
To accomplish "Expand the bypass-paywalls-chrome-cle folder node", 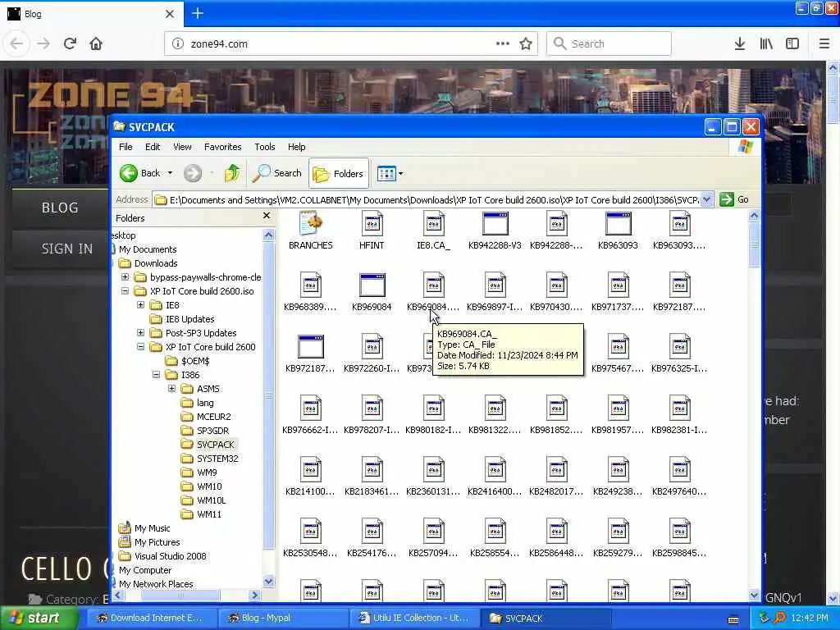I will click(125, 277).
